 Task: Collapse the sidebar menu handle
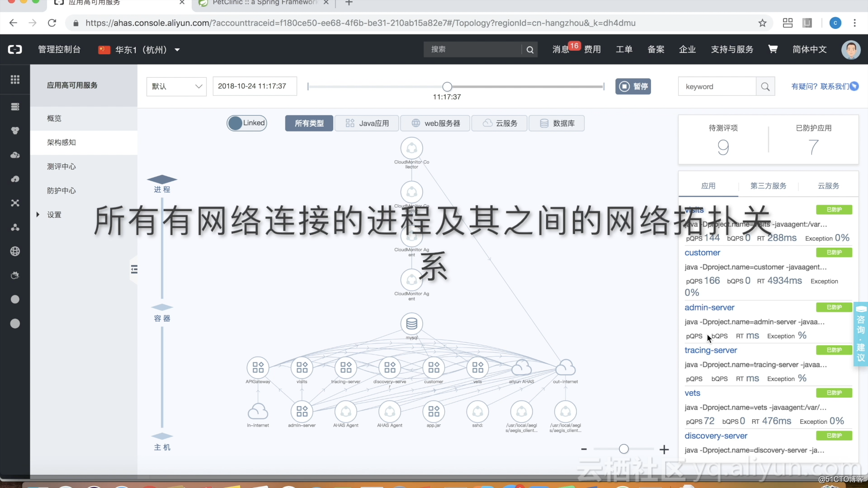point(134,270)
